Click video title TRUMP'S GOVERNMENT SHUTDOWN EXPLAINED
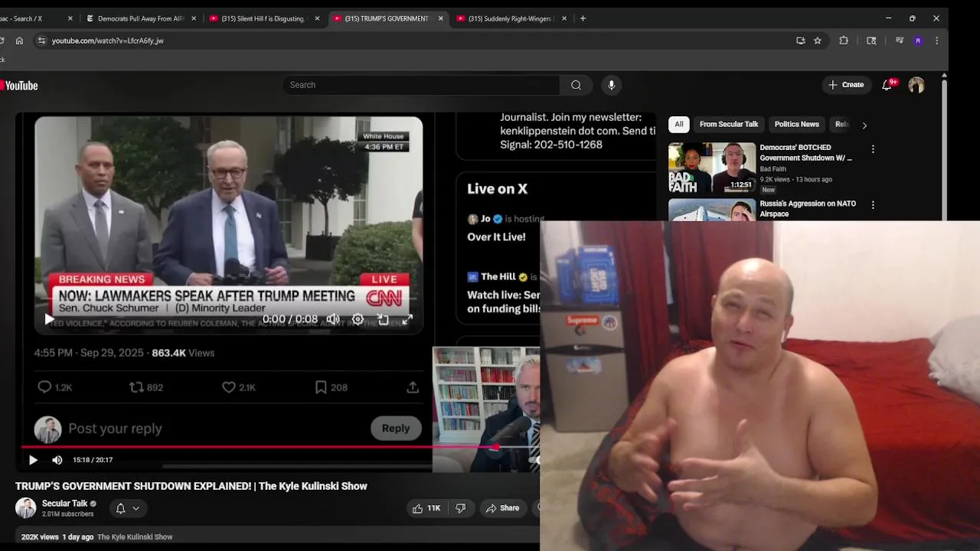The image size is (980, 551). [191, 486]
